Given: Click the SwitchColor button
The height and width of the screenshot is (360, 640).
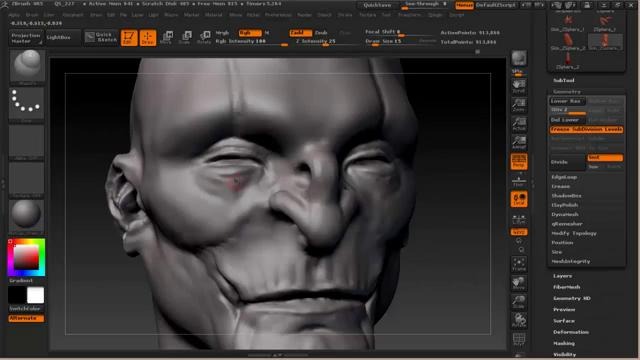Looking at the screenshot, I should 25,309.
